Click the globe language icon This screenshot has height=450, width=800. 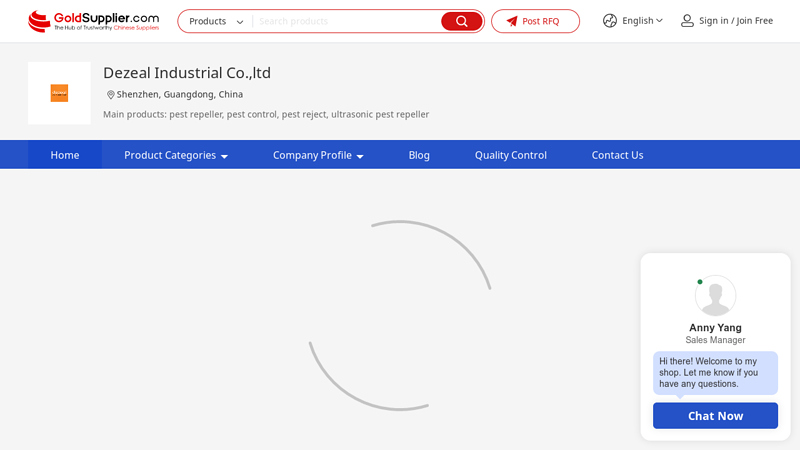pos(610,20)
